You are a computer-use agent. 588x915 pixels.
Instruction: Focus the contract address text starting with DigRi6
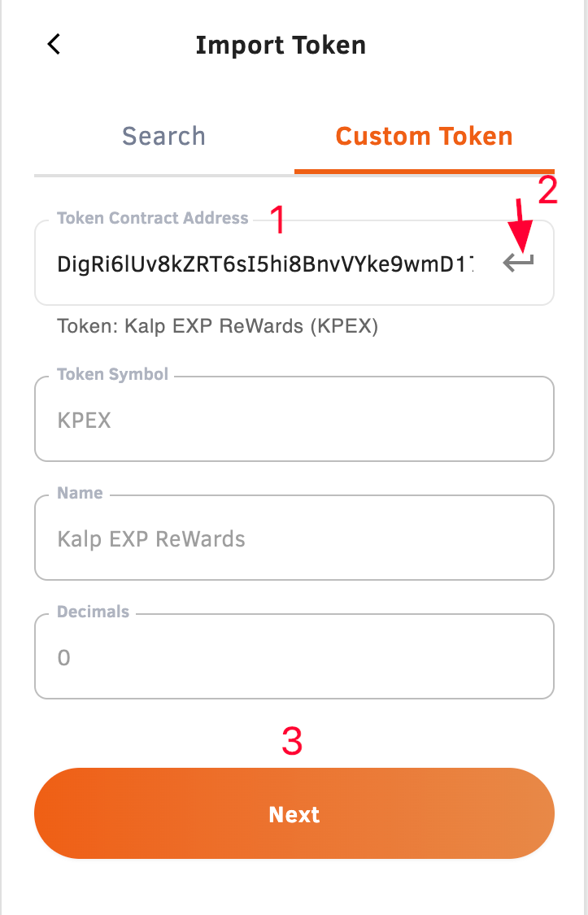pyautogui.click(x=266, y=264)
